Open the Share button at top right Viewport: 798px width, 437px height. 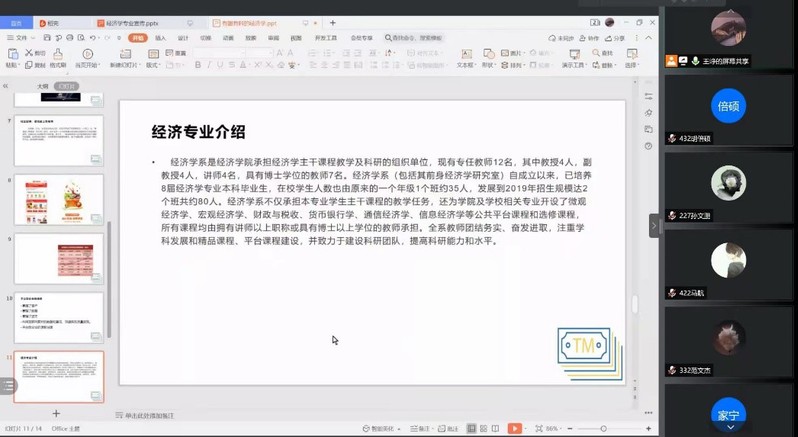pos(615,38)
